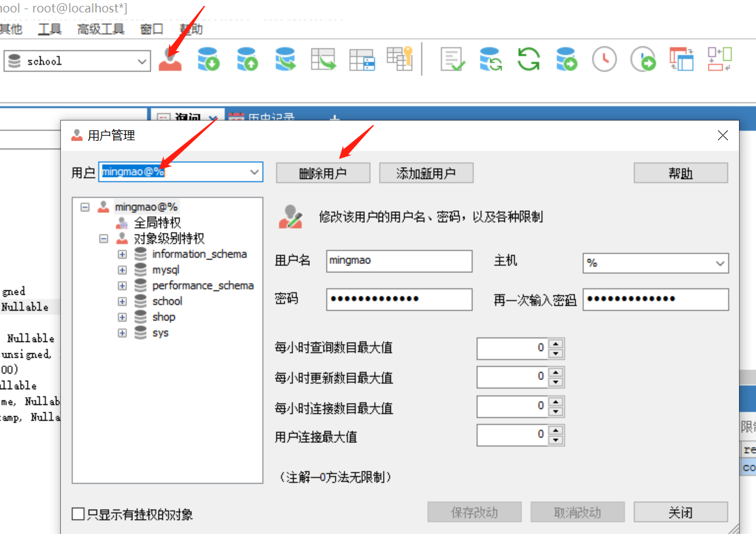This screenshot has height=534, width=756.
Task: Decrease 每小时连接数目最大值 with down arrow
Action: click(556, 411)
